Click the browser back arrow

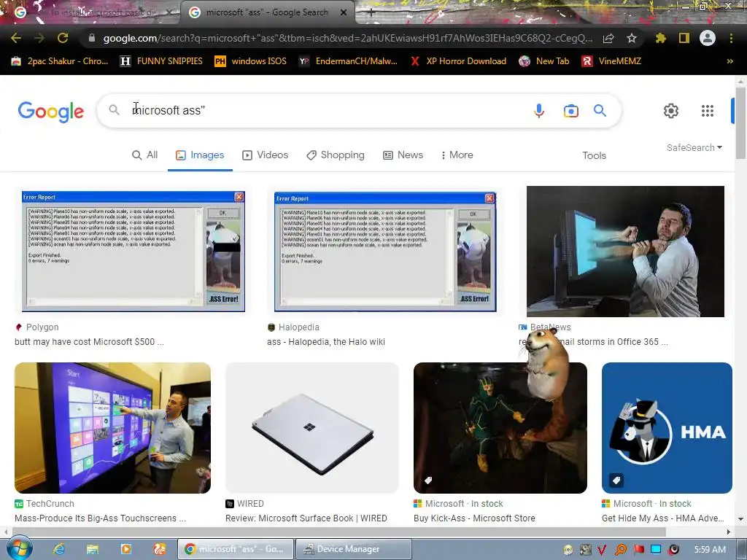tap(16, 38)
